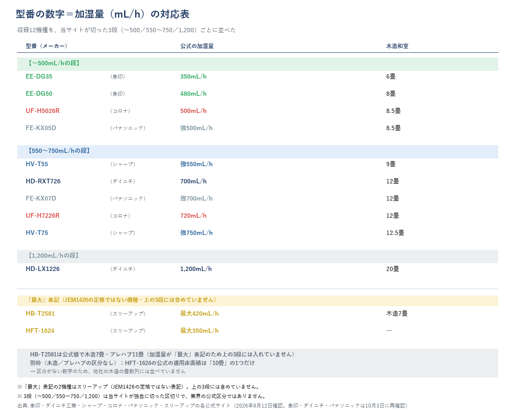Click the 木造7畳 cell
This screenshot has height=420, width=515.
pyautogui.click(x=397, y=313)
